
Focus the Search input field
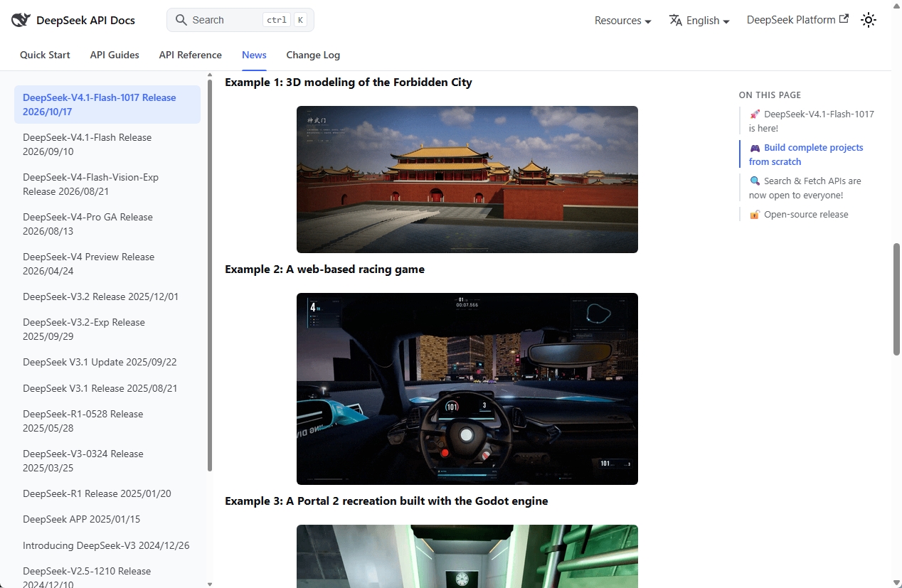pyautogui.click(x=240, y=20)
